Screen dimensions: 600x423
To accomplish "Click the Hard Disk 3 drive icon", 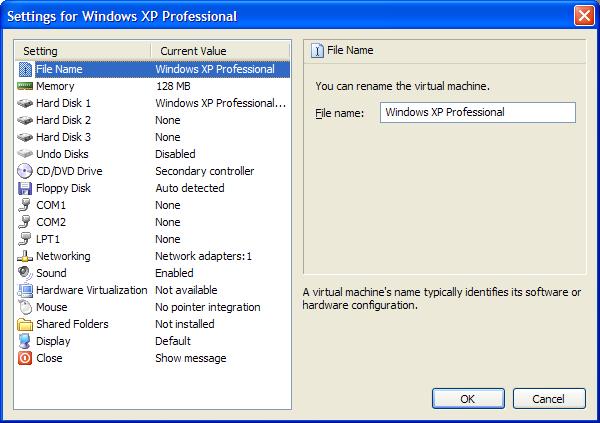I will [25, 137].
